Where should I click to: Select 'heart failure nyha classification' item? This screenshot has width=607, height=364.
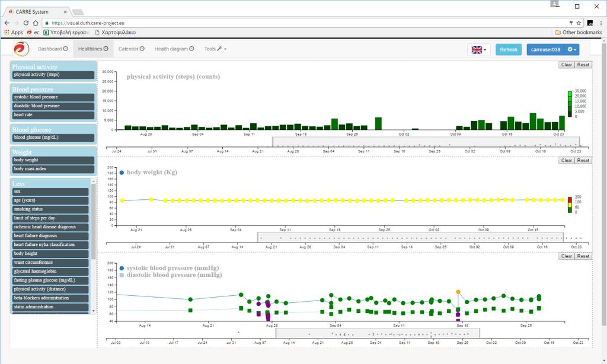(50, 245)
